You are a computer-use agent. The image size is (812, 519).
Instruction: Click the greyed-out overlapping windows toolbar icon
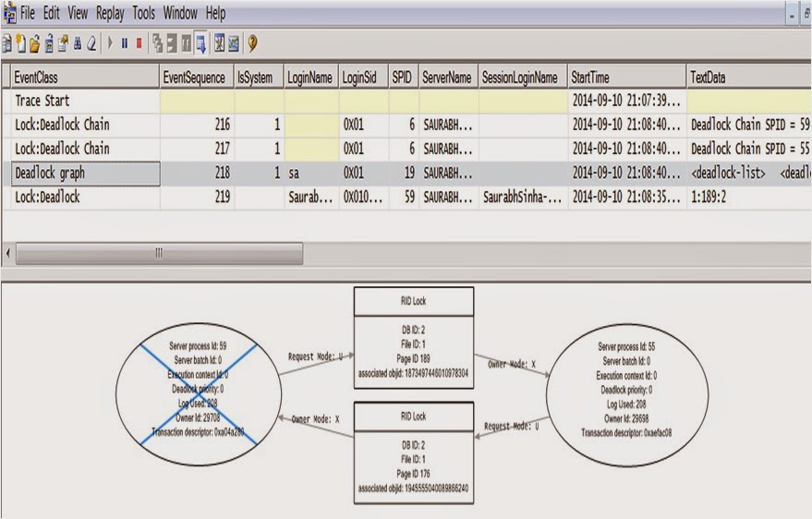(x=157, y=44)
